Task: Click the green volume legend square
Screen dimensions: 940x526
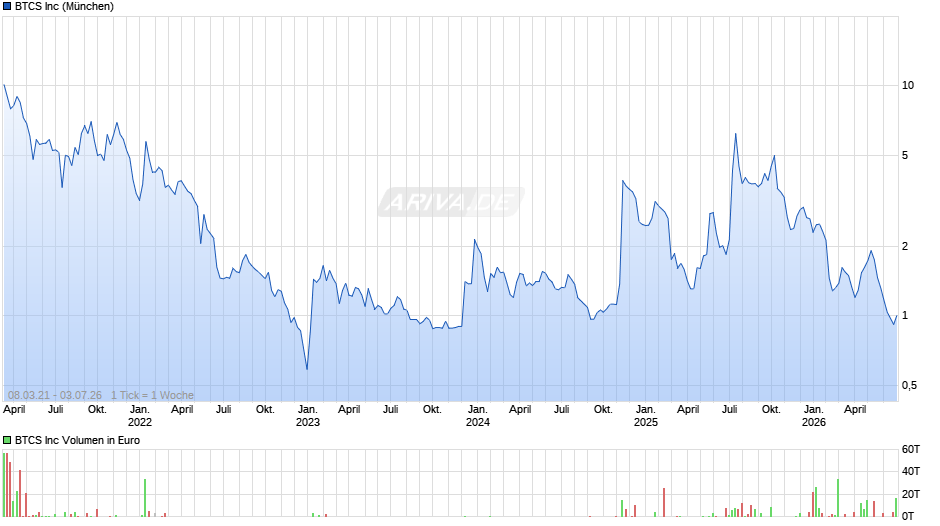Action: (x=7, y=440)
